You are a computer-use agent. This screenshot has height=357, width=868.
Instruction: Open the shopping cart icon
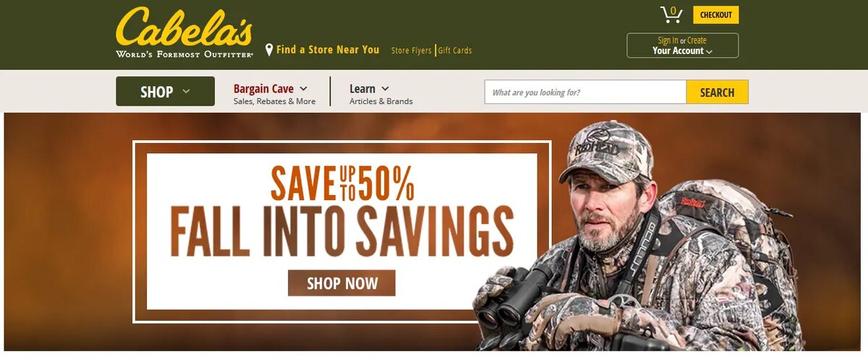click(671, 15)
